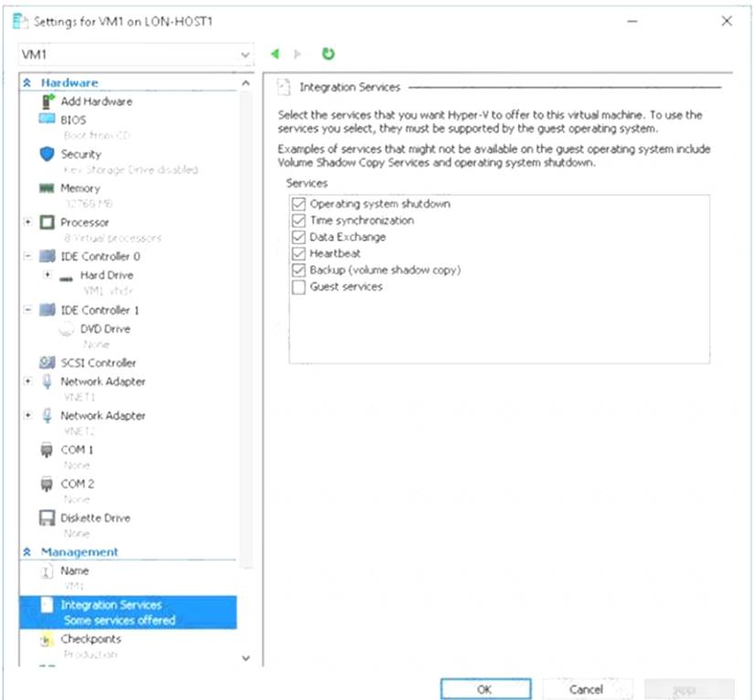Click the green refresh icon
754x700 pixels.
[328, 54]
